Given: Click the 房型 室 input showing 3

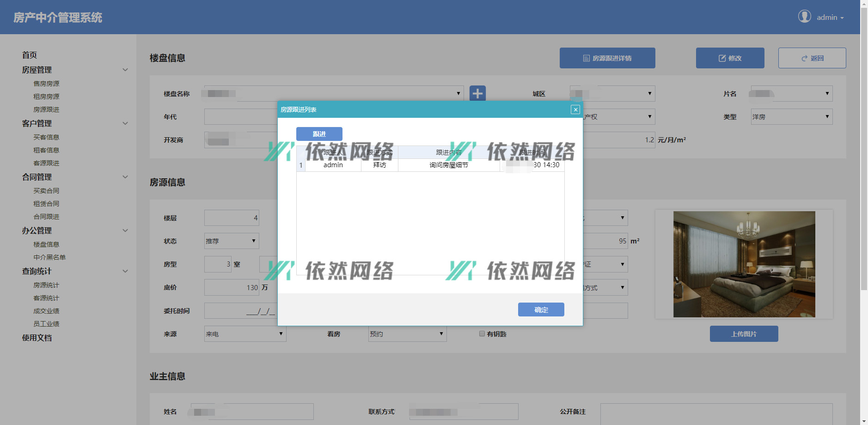Looking at the screenshot, I should coord(218,264).
